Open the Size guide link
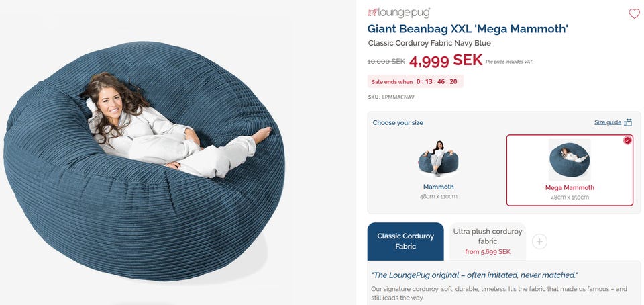 tap(607, 122)
